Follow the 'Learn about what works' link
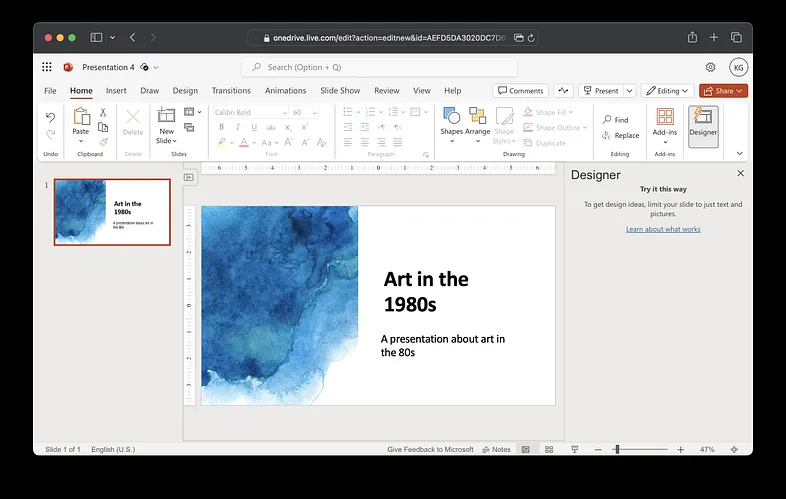 coord(663,230)
